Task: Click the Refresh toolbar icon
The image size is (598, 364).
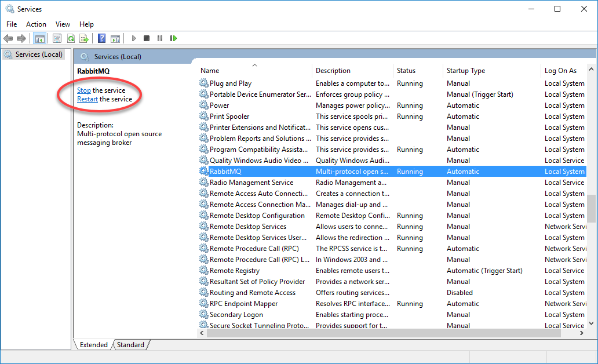Action: coord(71,38)
